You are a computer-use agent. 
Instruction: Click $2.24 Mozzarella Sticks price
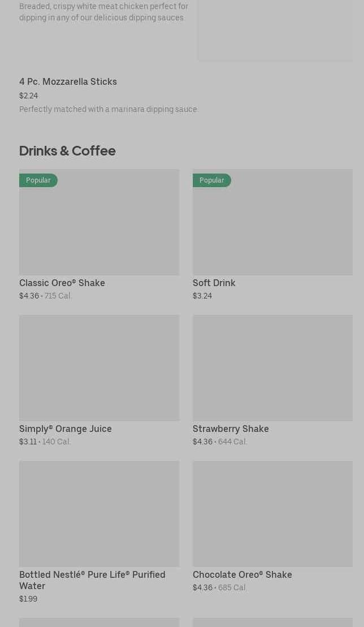click(x=28, y=96)
